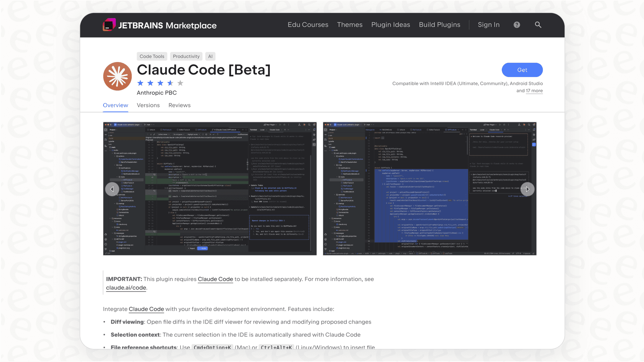
Task: Click the Get button to install the plugin
Action: click(x=522, y=70)
